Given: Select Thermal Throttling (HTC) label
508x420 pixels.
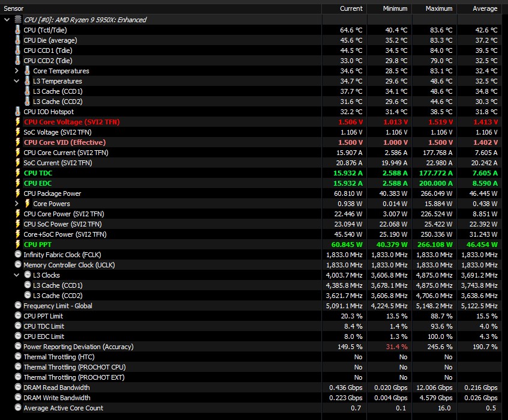Looking at the screenshot, I should click(59, 357).
